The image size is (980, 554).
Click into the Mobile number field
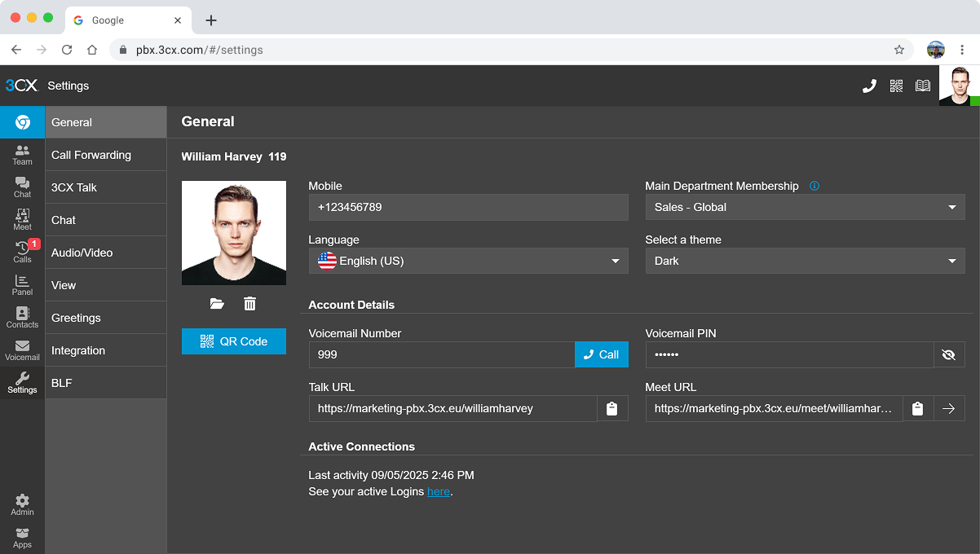(x=468, y=207)
